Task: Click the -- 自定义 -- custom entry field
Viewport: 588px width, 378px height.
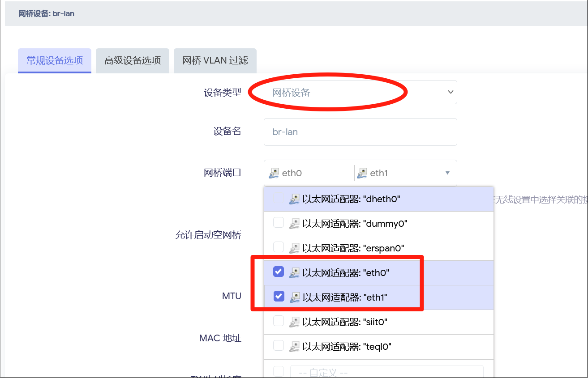Action: coord(387,372)
